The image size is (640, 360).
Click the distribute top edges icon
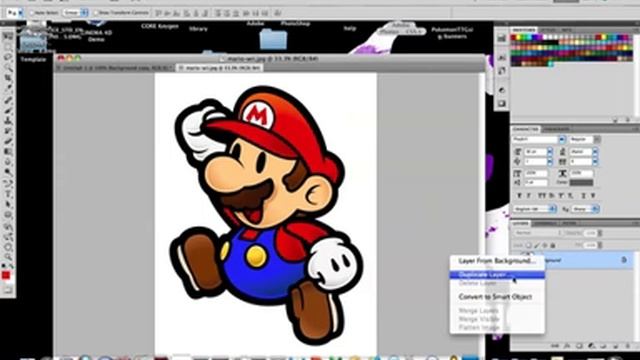218,13
